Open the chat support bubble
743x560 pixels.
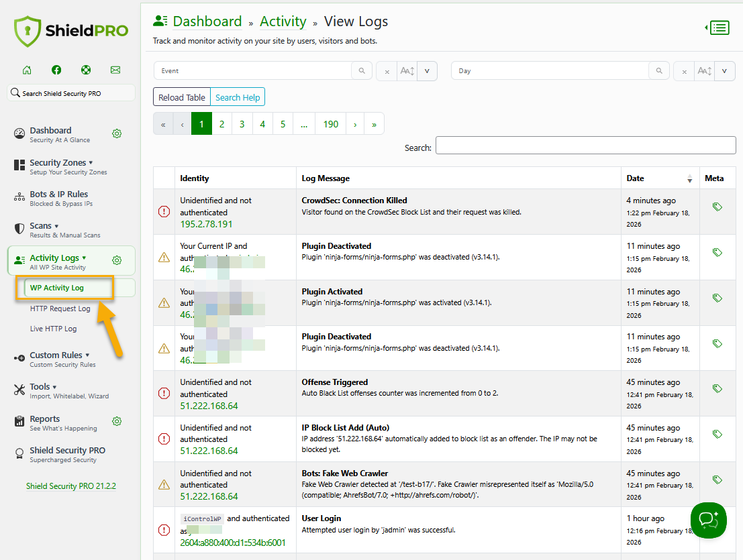coord(708,520)
